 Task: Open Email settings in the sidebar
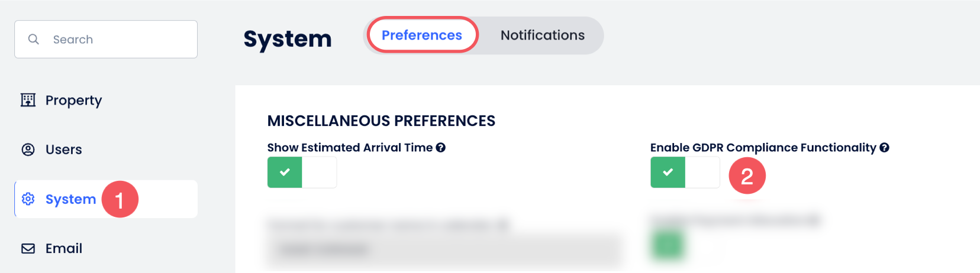click(64, 248)
